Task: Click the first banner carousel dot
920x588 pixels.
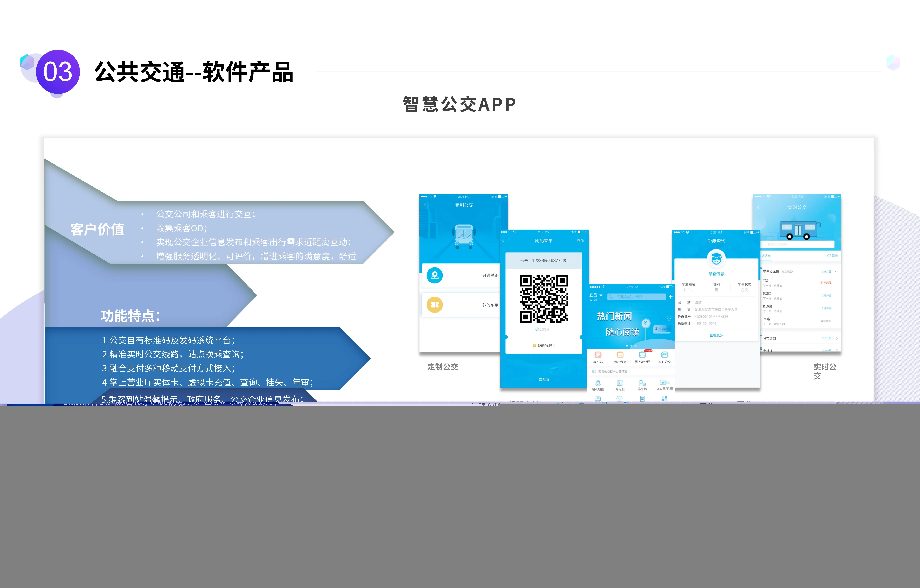Action: (627, 346)
